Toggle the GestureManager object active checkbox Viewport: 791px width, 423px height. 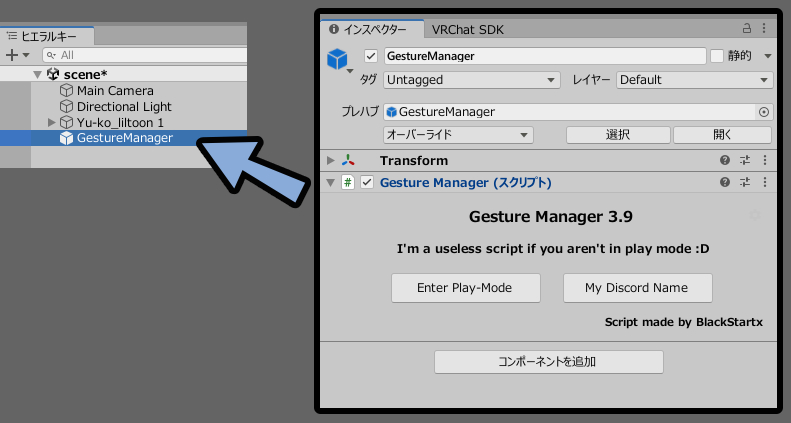[371, 56]
